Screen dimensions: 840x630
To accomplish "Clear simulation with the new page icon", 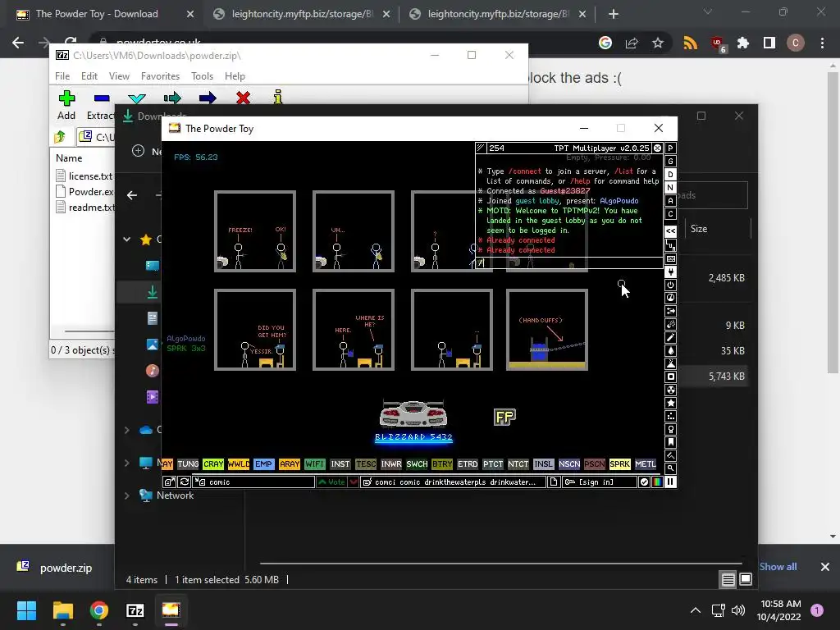I will pyautogui.click(x=554, y=482).
